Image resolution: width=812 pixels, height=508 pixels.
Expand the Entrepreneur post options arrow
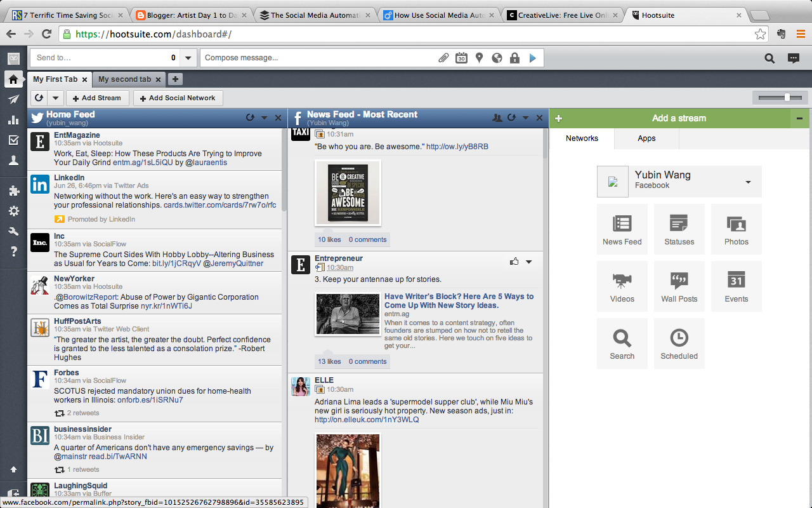(x=528, y=262)
